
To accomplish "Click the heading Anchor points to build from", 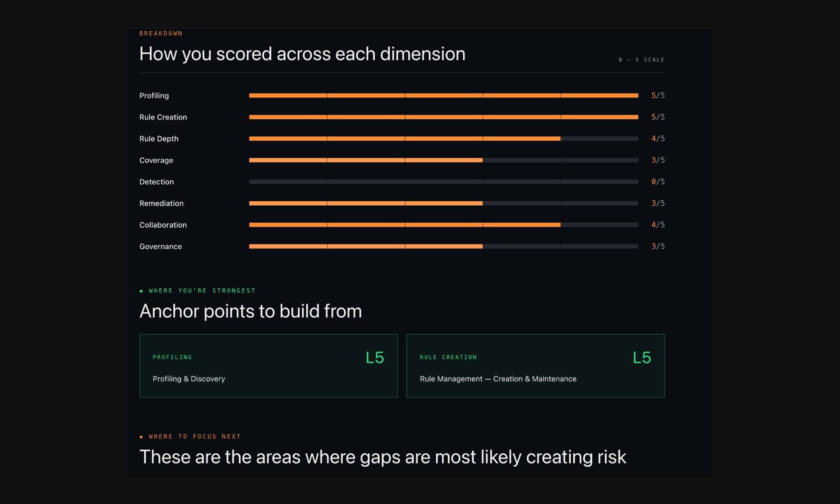I will [x=251, y=311].
